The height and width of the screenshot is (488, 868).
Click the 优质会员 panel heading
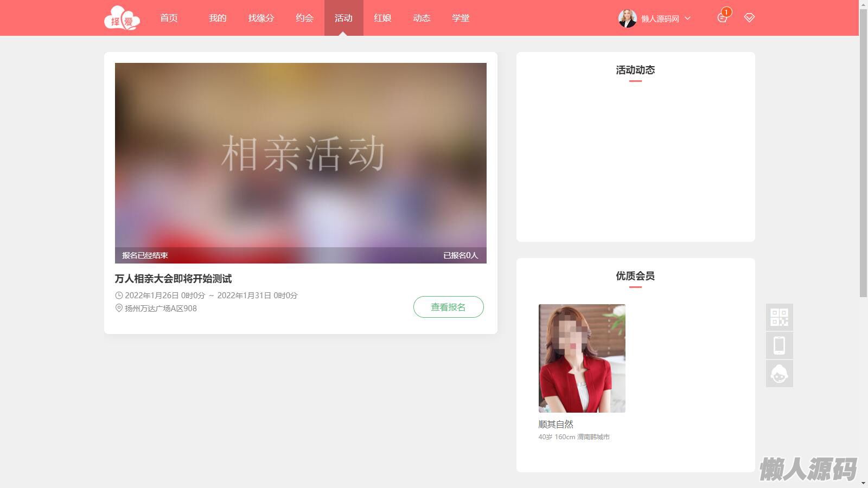coord(635,276)
